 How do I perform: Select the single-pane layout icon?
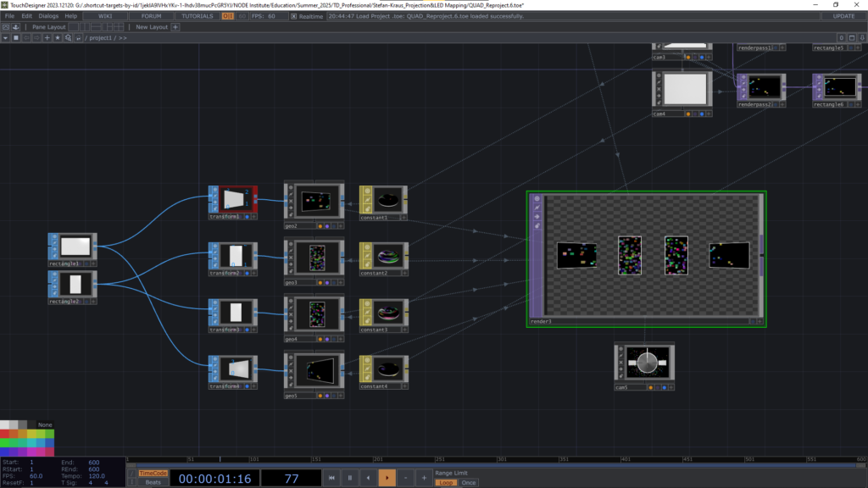pos(73,26)
